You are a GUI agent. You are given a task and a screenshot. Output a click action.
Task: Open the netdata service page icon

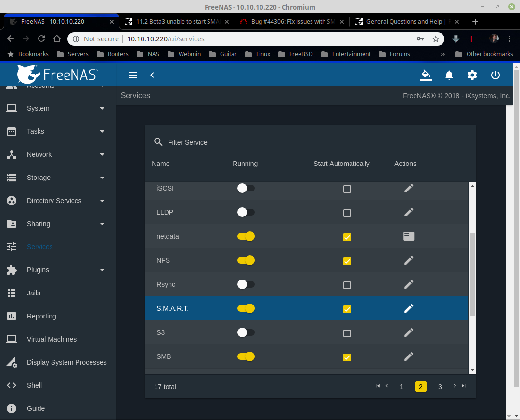(x=409, y=236)
